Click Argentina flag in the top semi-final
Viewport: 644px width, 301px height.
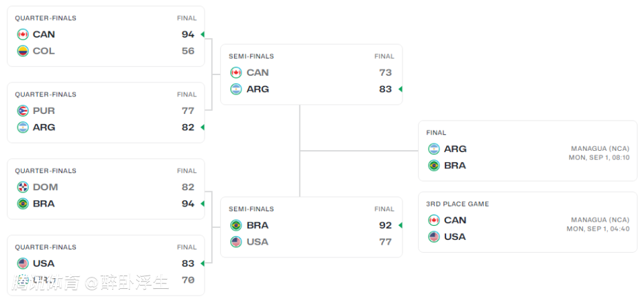point(236,89)
